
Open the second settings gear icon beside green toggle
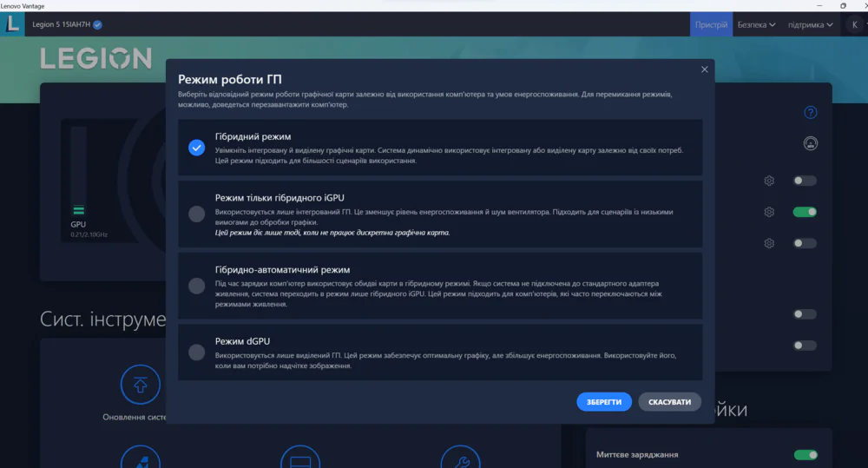click(x=769, y=212)
